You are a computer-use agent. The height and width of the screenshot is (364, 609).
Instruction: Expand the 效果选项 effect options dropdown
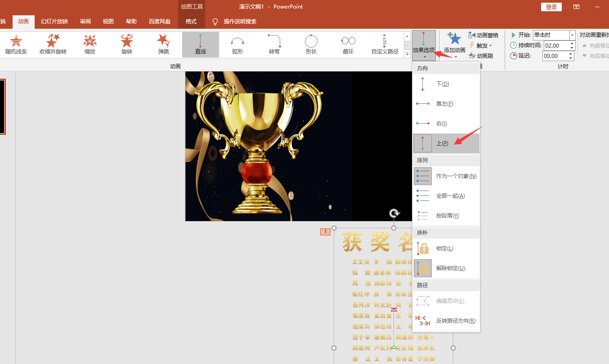424,45
